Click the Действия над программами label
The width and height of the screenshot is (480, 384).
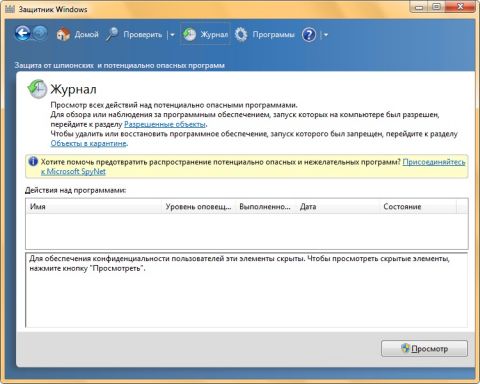[x=76, y=190]
